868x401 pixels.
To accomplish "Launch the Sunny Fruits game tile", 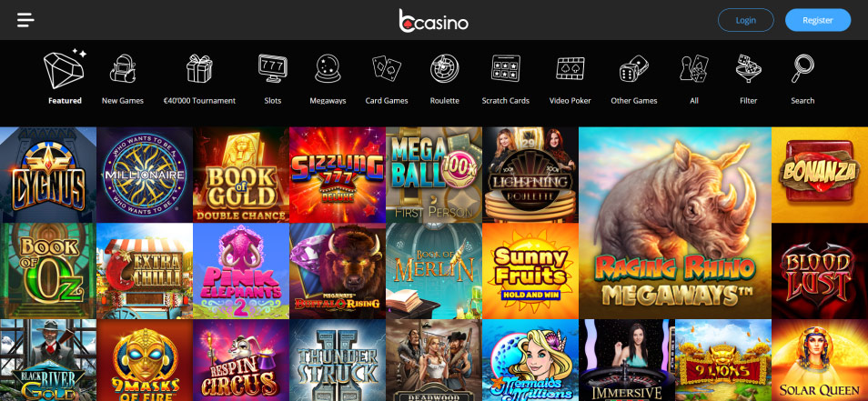I will (530, 271).
